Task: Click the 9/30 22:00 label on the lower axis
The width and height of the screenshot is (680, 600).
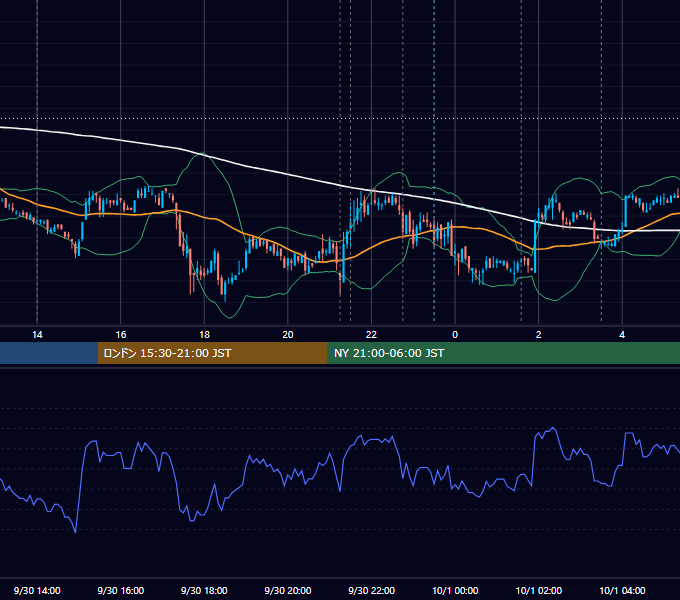Action: (x=372, y=590)
